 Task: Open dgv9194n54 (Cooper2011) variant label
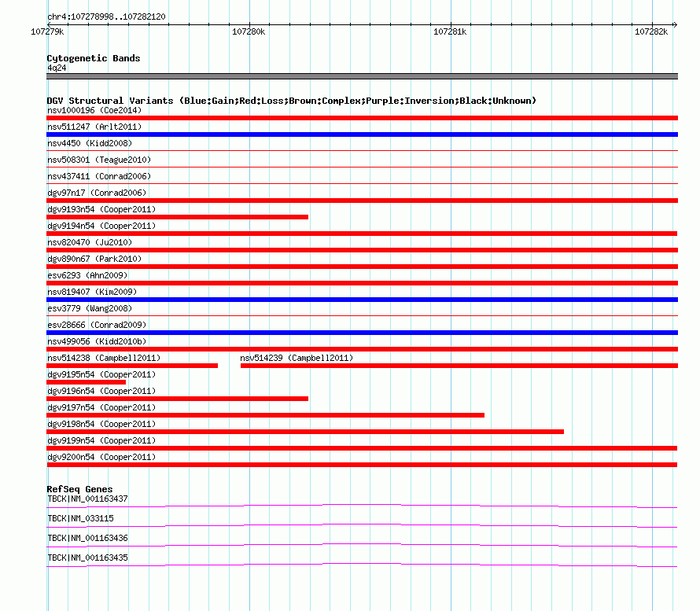101,226
